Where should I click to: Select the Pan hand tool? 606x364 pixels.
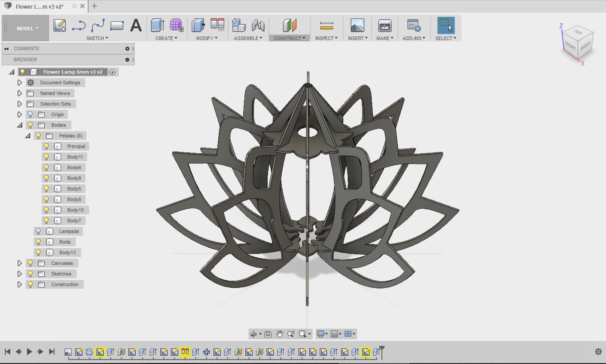pos(280,334)
